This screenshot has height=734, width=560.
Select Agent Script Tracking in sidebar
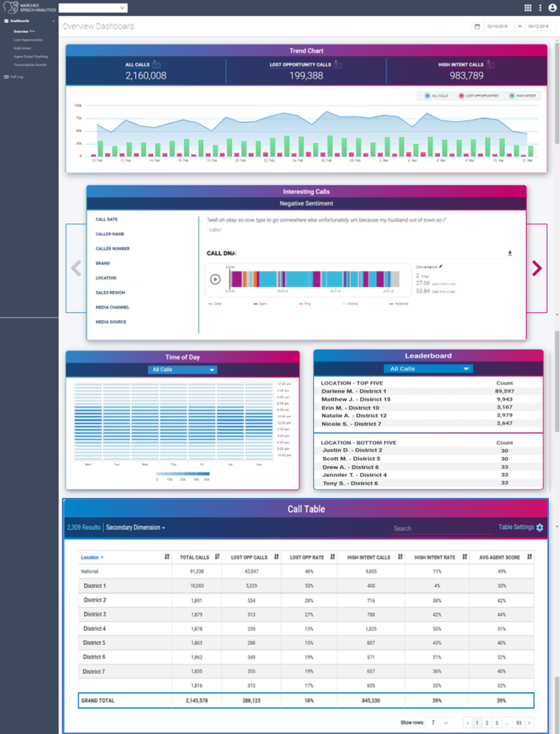(31, 56)
